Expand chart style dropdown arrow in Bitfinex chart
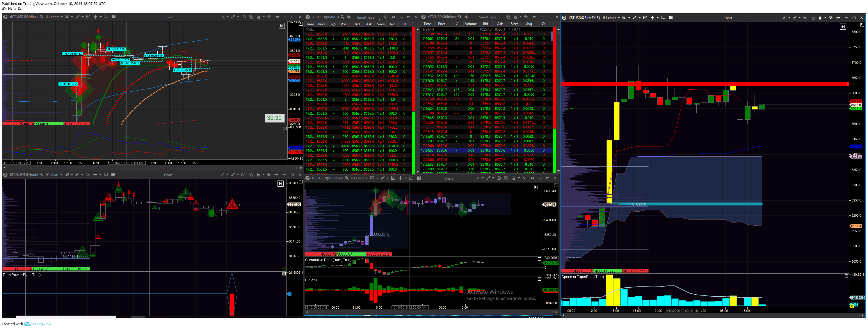868x329 pixels. 72,17
